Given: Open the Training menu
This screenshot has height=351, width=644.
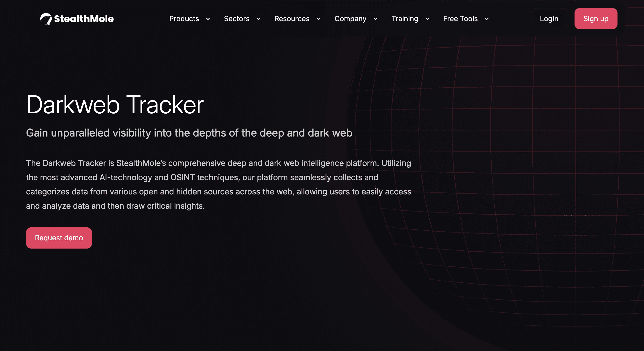Looking at the screenshot, I should (x=405, y=19).
